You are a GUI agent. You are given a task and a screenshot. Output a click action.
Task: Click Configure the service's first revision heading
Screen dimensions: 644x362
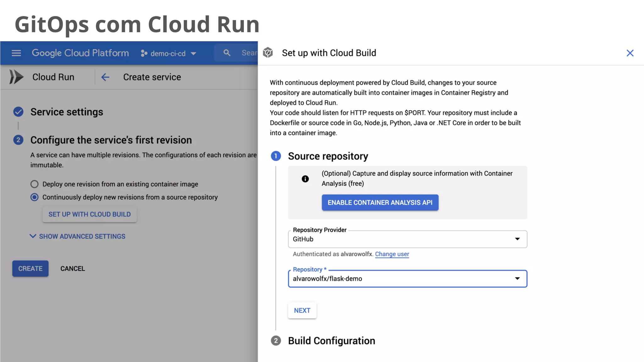pos(111,140)
